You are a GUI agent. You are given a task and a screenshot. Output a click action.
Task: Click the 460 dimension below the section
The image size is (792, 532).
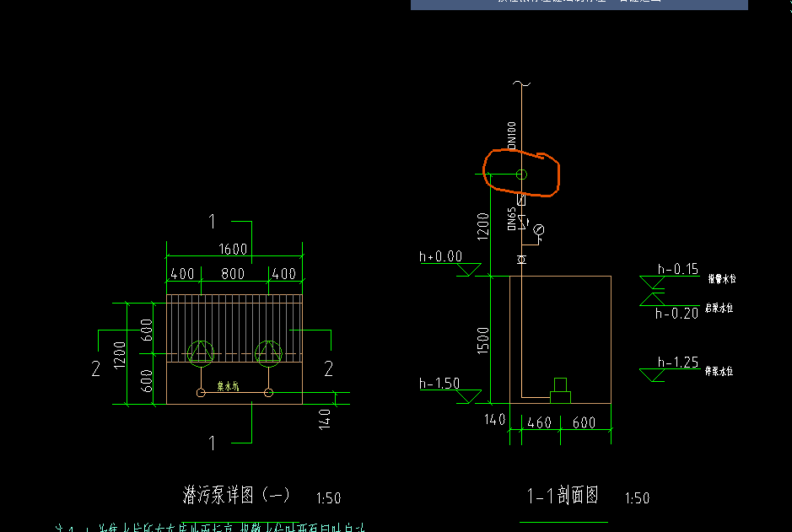[x=539, y=422]
